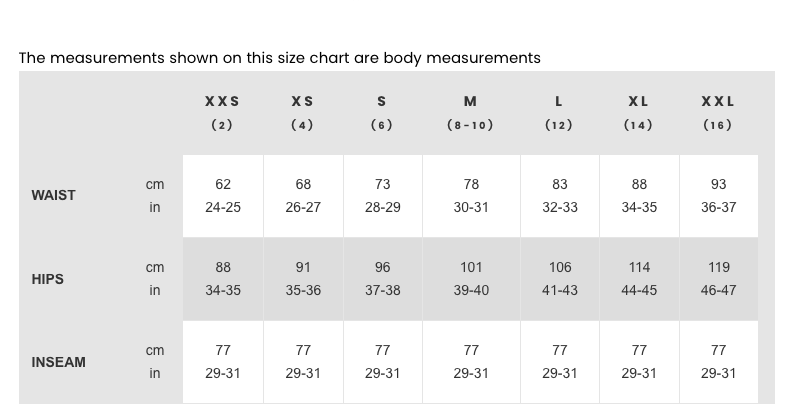Select the waist cell for size XXS
This screenshot has height=418, width=793.
(223, 196)
